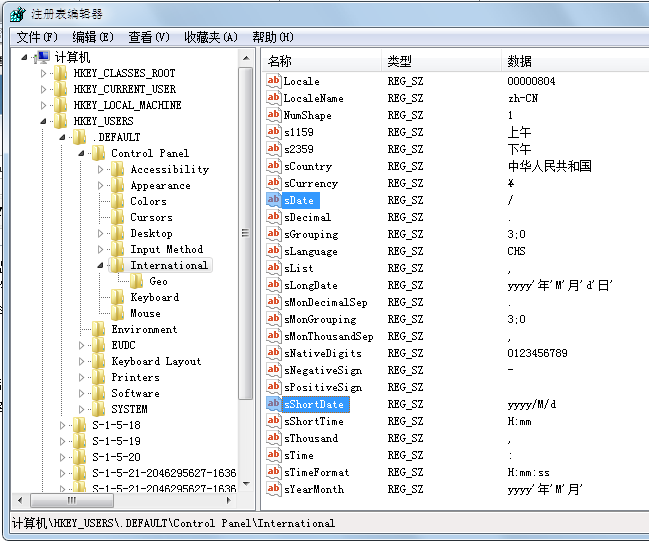Collapse the Control Panel tree node
Screen dimensions: 649x543
(x=82, y=153)
